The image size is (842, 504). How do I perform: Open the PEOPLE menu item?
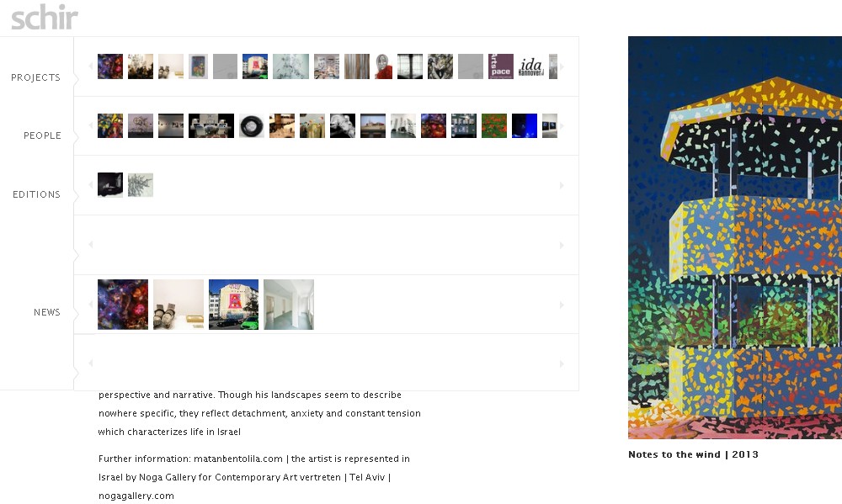pyautogui.click(x=42, y=135)
